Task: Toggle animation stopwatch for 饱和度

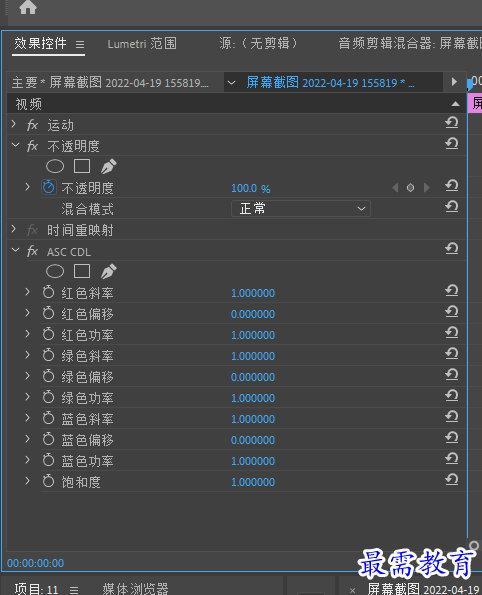Action: click(x=49, y=481)
